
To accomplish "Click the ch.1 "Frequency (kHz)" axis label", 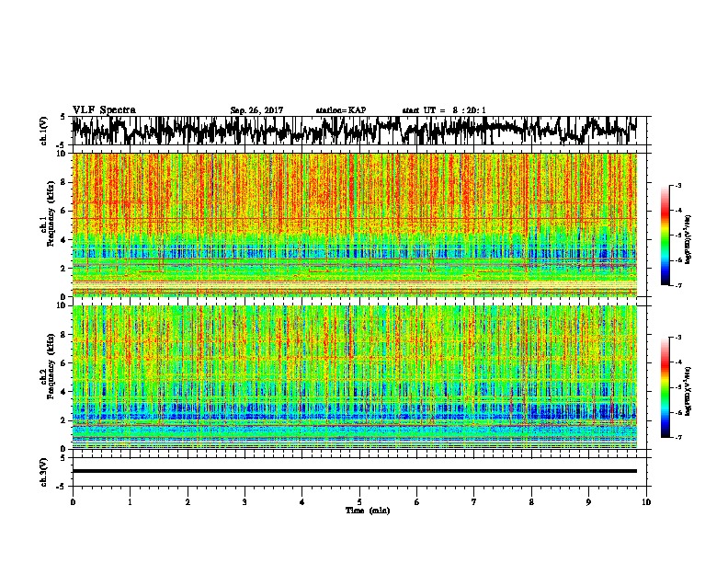I will coord(51,213).
